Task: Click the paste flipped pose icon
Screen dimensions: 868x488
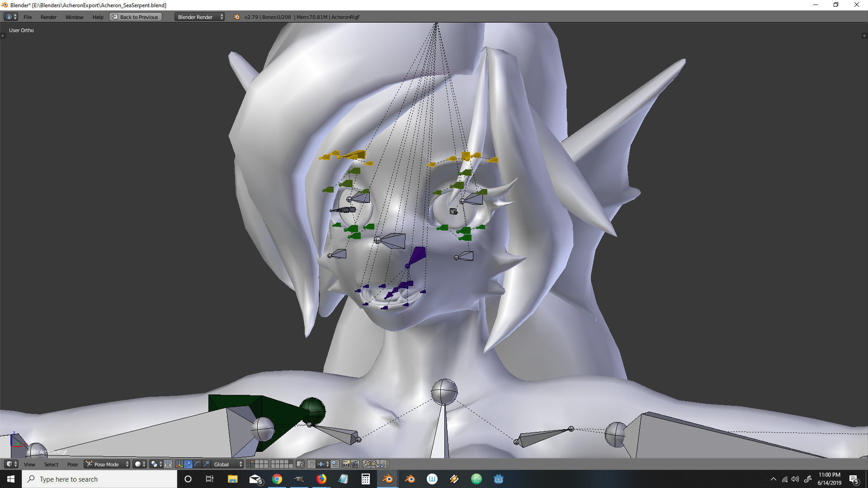Action: point(385,464)
